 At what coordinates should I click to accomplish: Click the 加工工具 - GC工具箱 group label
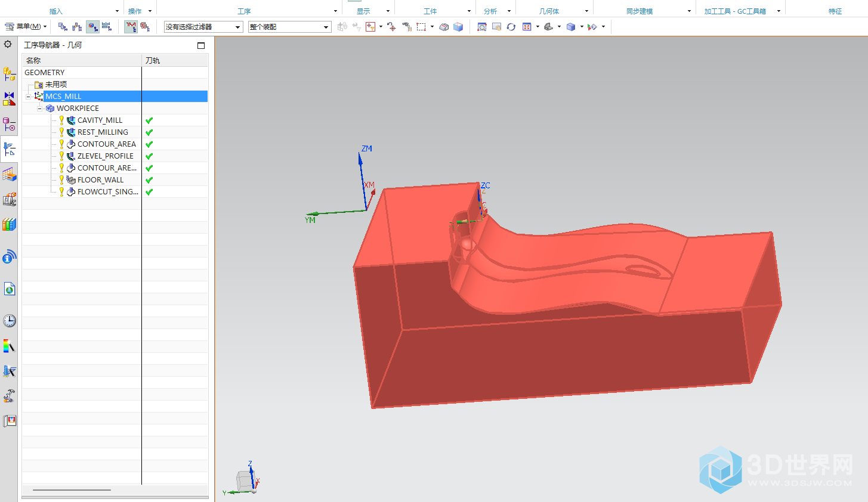(x=735, y=11)
